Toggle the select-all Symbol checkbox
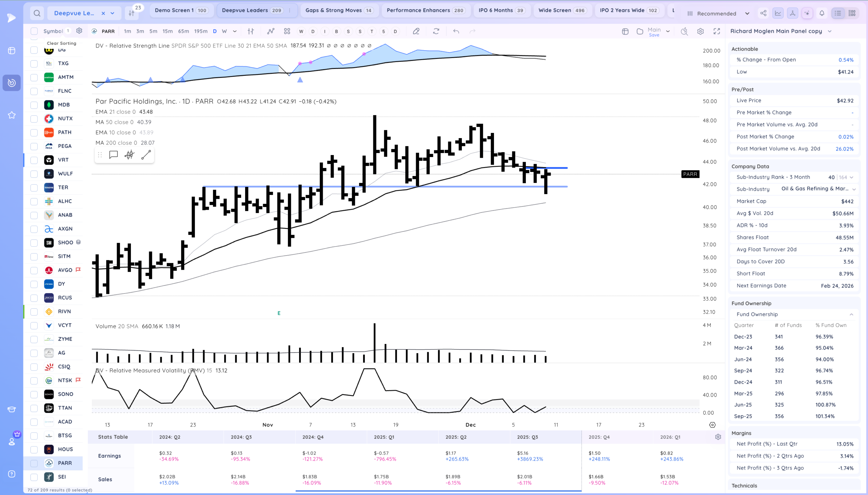The width and height of the screenshot is (868, 495). point(34,31)
